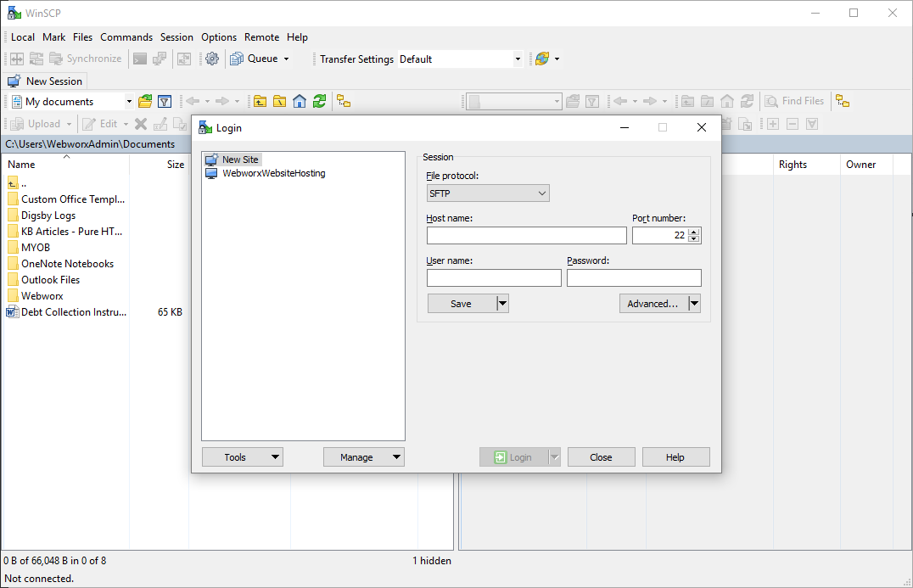Click the Queue toolbar icon
913x588 pixels.
pos(238,59)
